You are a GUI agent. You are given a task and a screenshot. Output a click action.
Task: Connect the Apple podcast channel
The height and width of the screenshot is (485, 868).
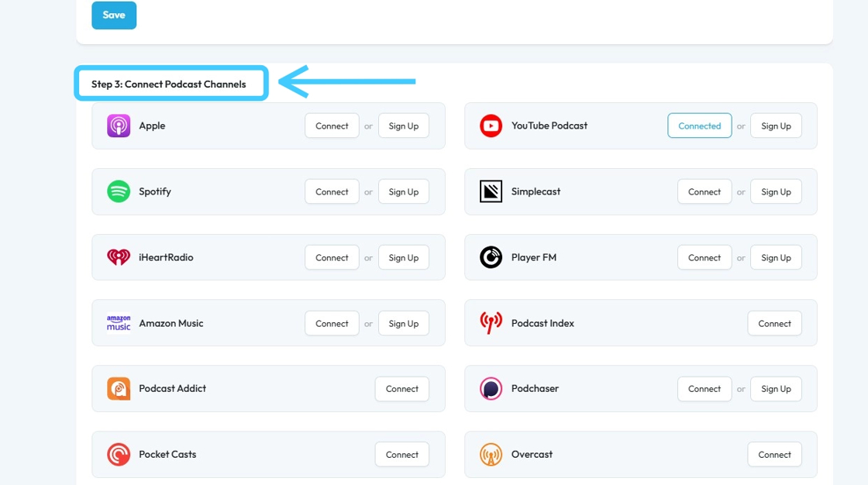click(x=332, y=126)
